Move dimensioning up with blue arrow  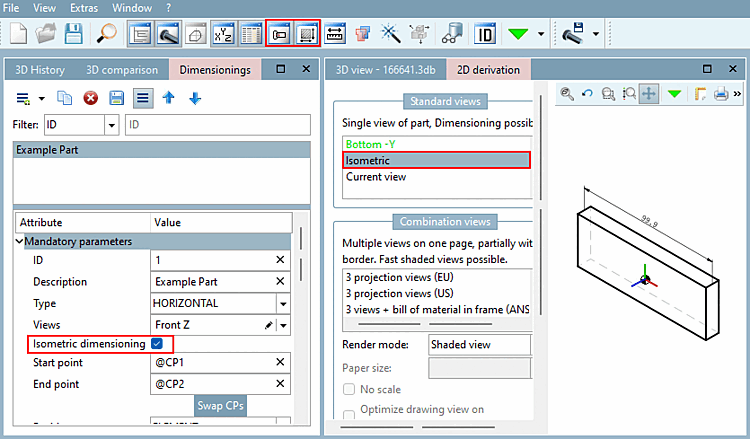(x=168, y=98)
